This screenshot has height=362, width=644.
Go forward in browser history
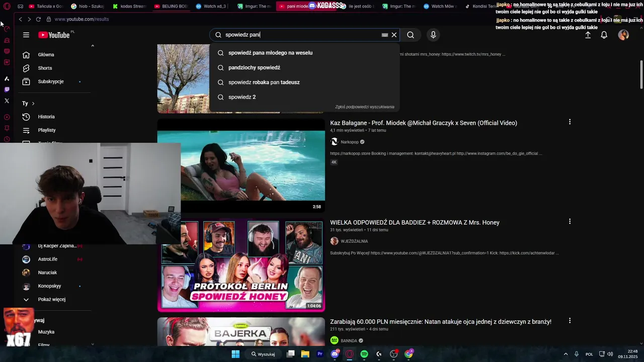point(29,19)
